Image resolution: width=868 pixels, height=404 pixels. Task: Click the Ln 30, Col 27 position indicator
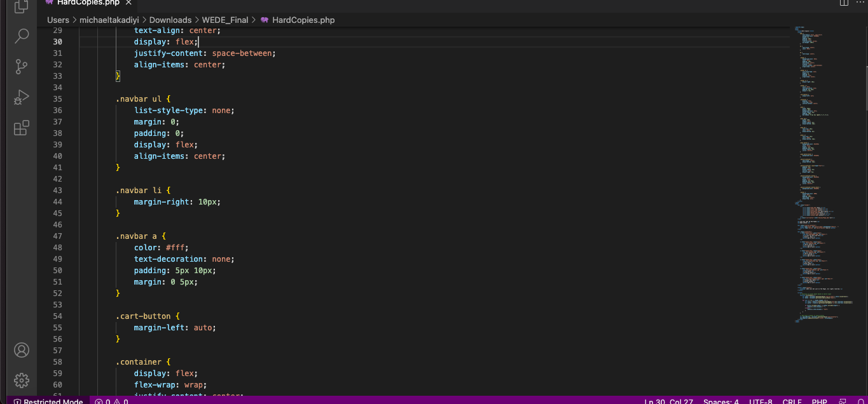668,401
